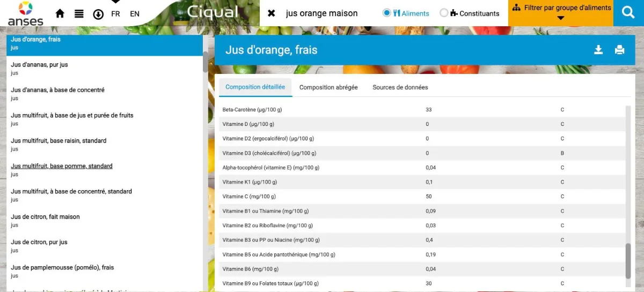644x292 pixels.
Task: Open the list menu icon
Action: pos(79,13)
